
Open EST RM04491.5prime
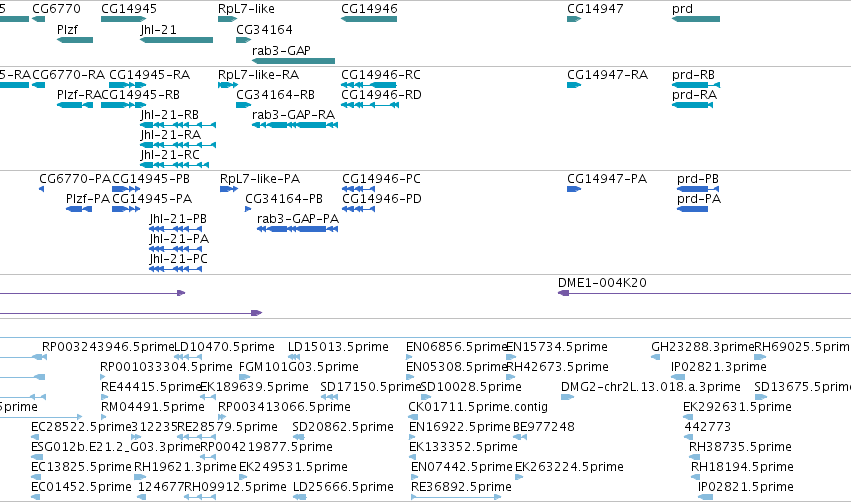[x=153, y=406]
